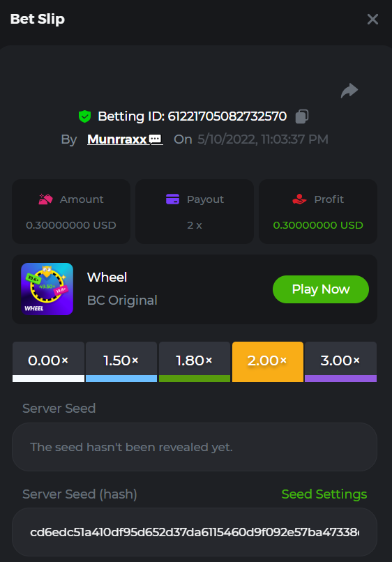Click the Server Seed hash field
This screenshot has width=392, height=562.
tap(195, 532)
